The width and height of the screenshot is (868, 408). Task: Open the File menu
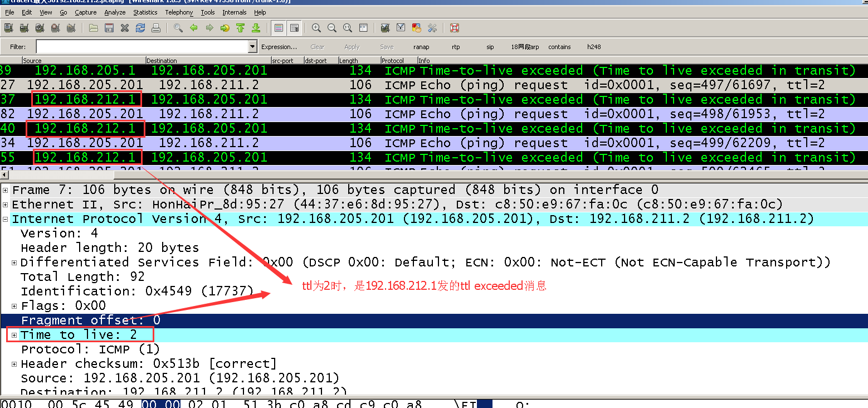9,12
